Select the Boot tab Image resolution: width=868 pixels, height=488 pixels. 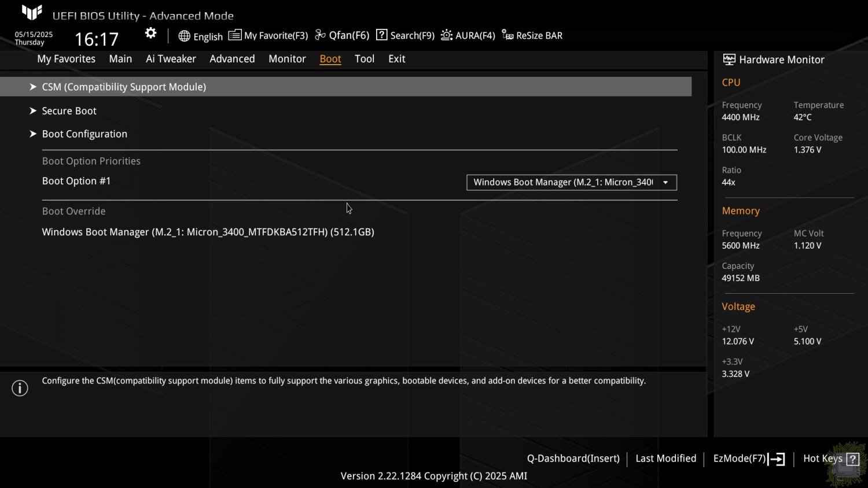tap(330, 59)
